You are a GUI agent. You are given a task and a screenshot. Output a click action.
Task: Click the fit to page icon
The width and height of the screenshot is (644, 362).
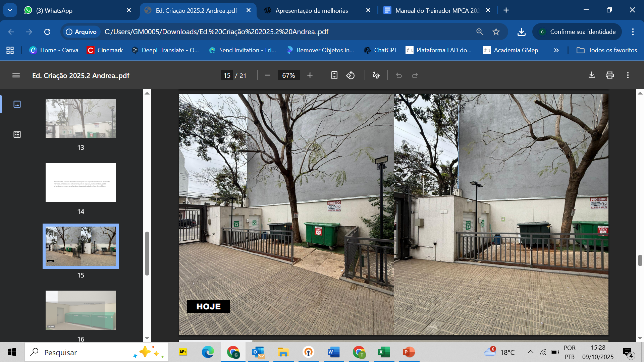(x=334, y=75)
